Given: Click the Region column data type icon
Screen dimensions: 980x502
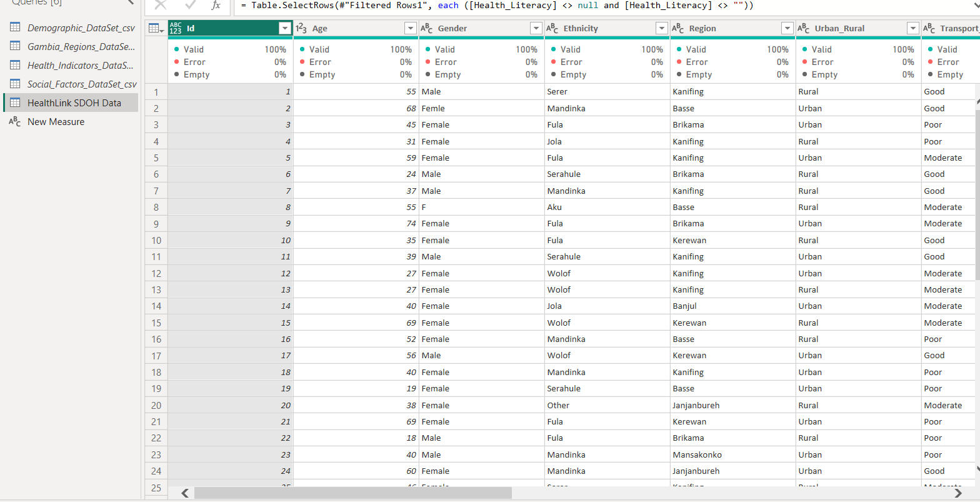Looking at the screenshot, I should click(x=678, y=28).
